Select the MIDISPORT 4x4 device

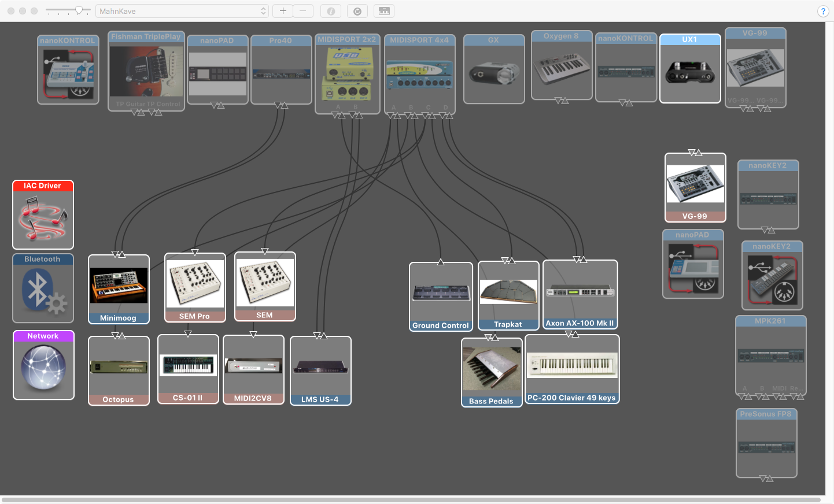[x=420, y=74]
